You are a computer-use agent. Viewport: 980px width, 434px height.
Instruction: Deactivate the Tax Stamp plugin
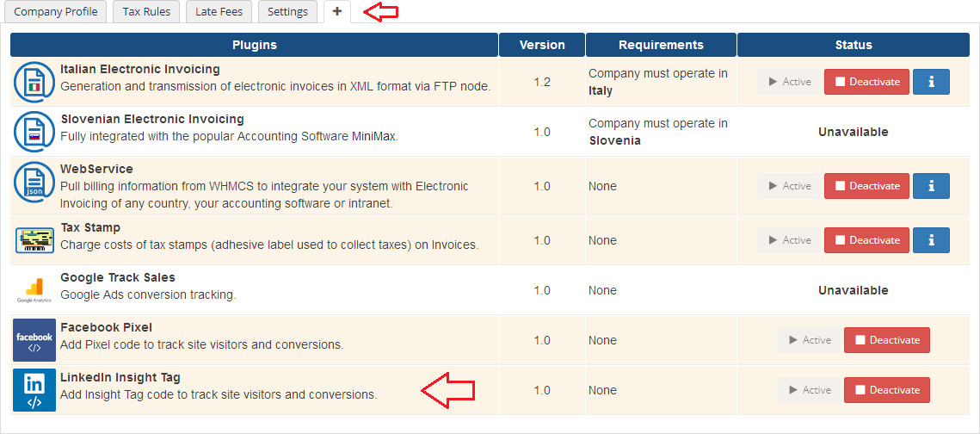(867, 241)
